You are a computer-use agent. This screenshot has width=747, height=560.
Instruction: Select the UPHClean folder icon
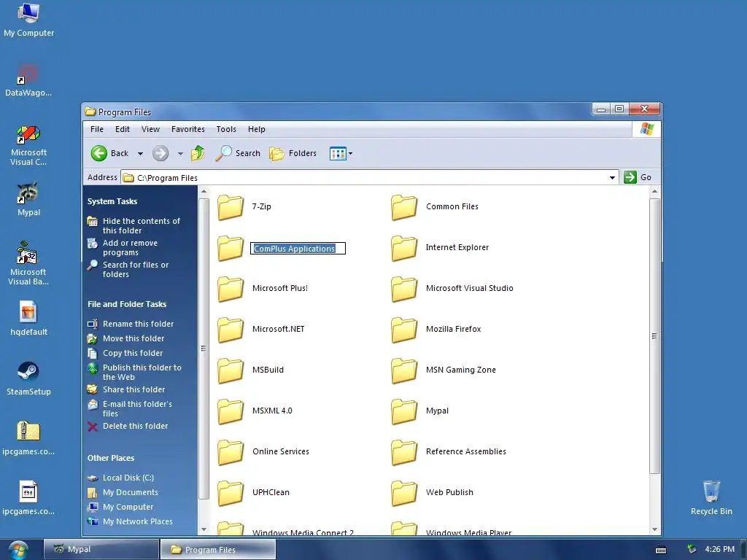click(231, 494)
